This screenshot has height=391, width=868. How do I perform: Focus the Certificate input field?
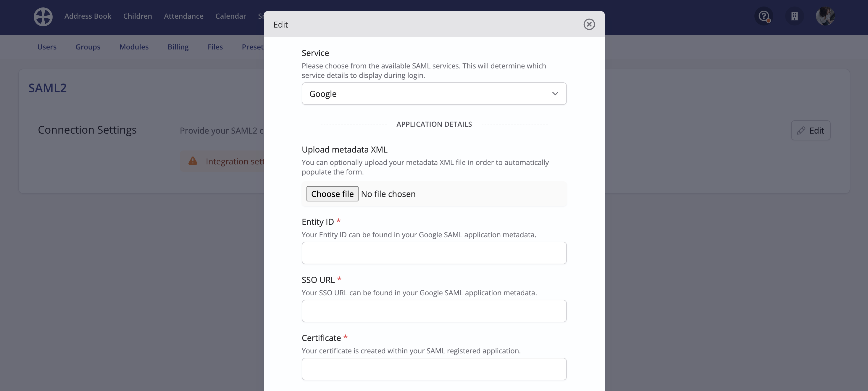pyautogui.click(x=434, y=369)
